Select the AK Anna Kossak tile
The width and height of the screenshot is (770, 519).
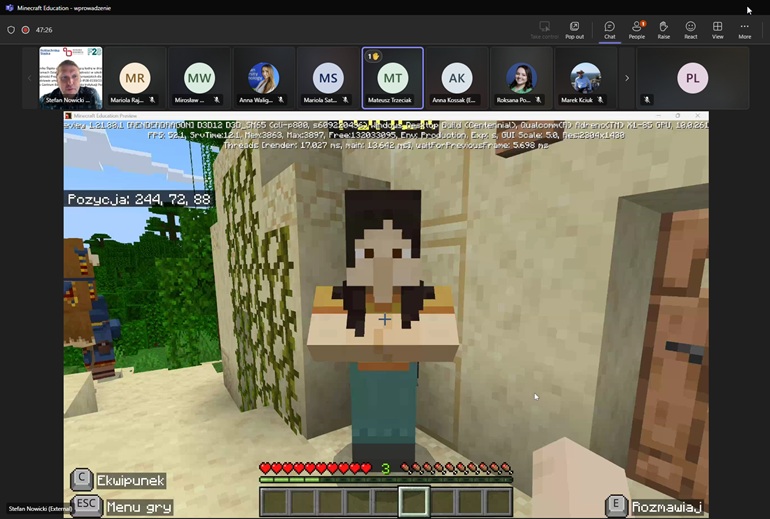point(457,78)
